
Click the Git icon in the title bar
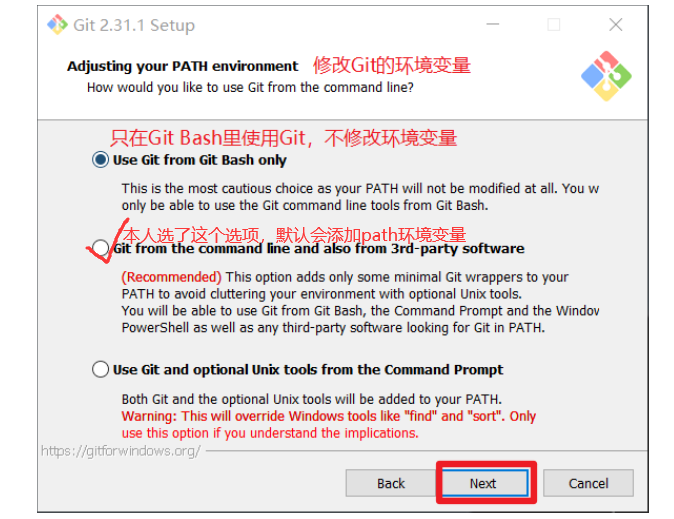pyautogui.click(x=57, y=25)
